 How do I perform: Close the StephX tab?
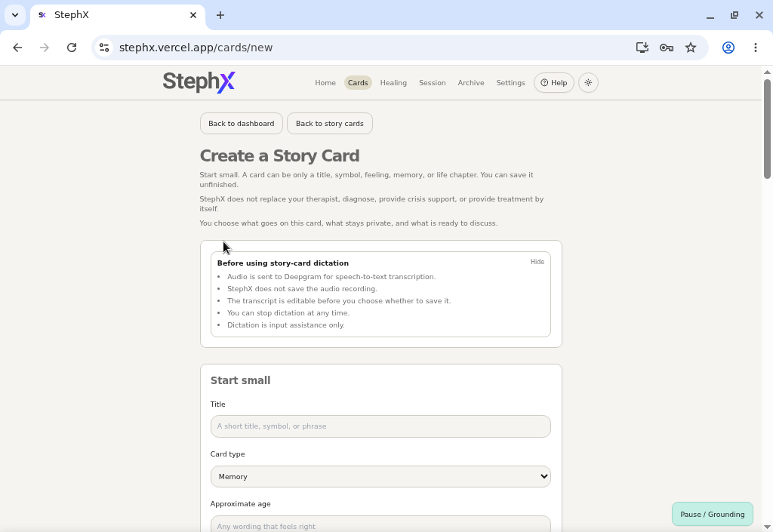pyautogui.click(x=193, y=15)
